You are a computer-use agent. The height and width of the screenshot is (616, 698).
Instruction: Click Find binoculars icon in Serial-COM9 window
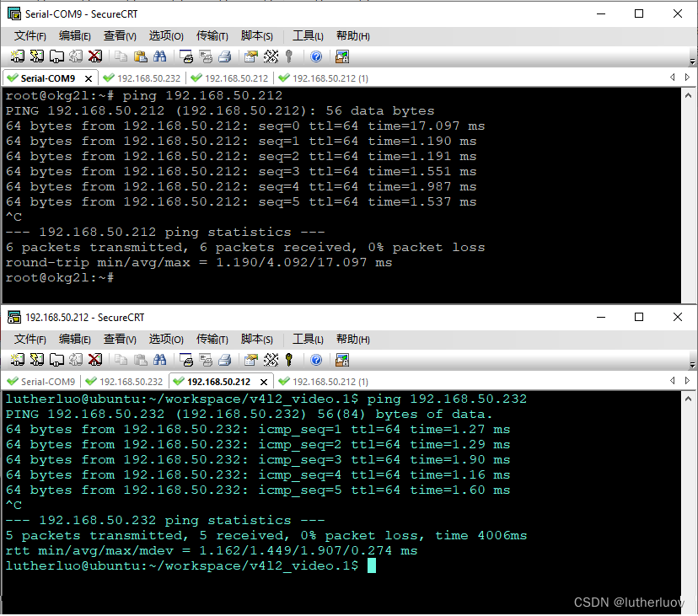pos(160,56)
